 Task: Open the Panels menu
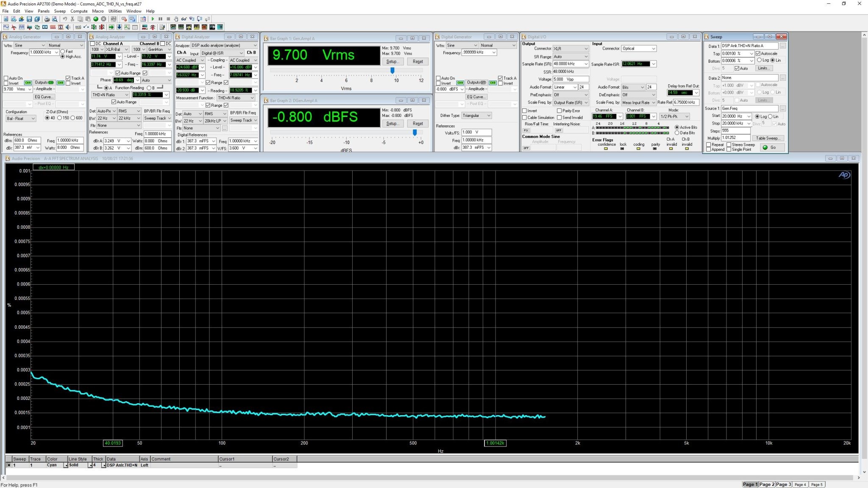[x=44, y=11]
